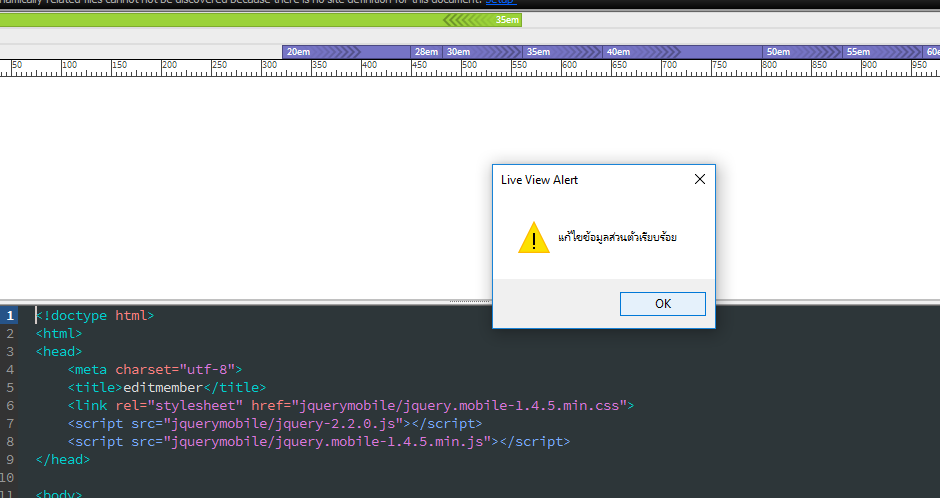940x498 pixels.
Task: Select the 30em media query breakpoint
Action: [483, 52]
